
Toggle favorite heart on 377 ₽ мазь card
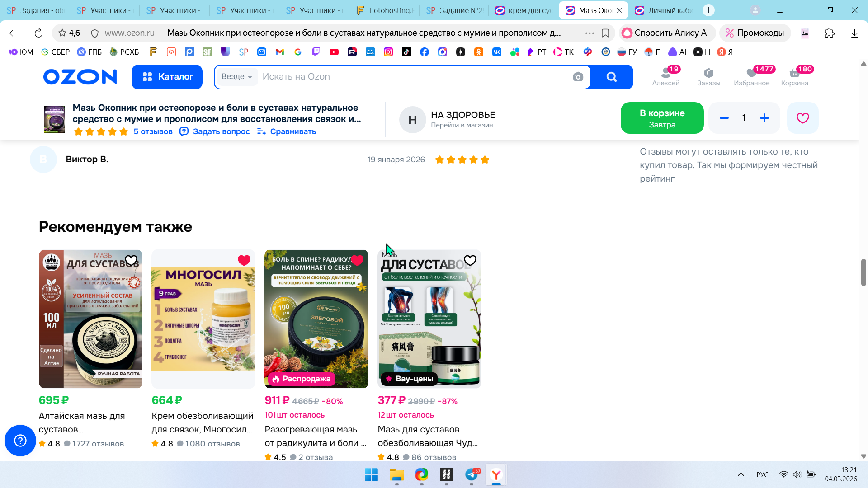(470, 260)
